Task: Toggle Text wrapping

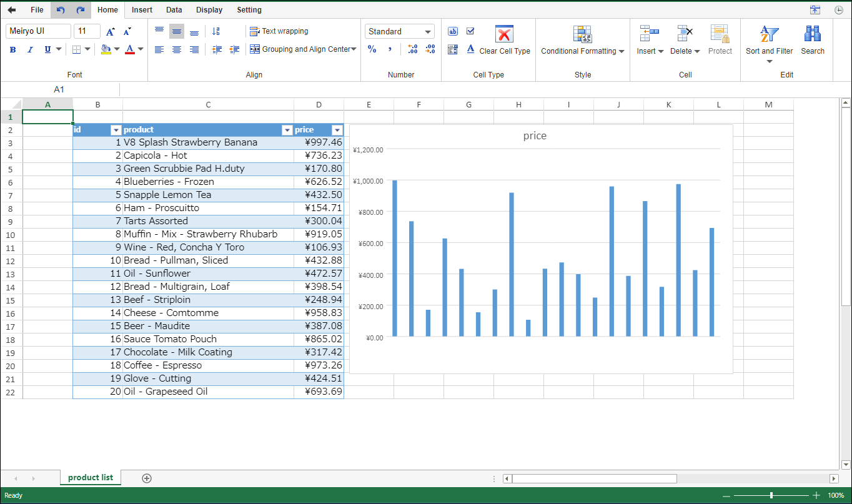Action: point(279,31)
